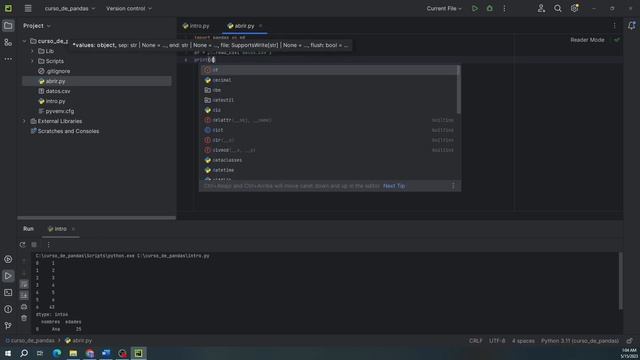The width and height of the screenshot is (640, 360).
Task: Open the Run tool window icon
Action: point(8,276)
